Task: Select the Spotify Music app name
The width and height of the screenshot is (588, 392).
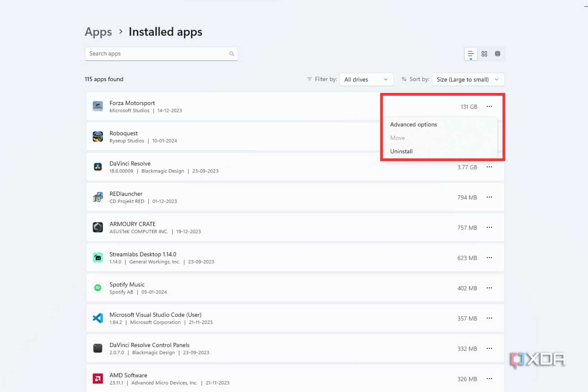Action: coord(127,285)
